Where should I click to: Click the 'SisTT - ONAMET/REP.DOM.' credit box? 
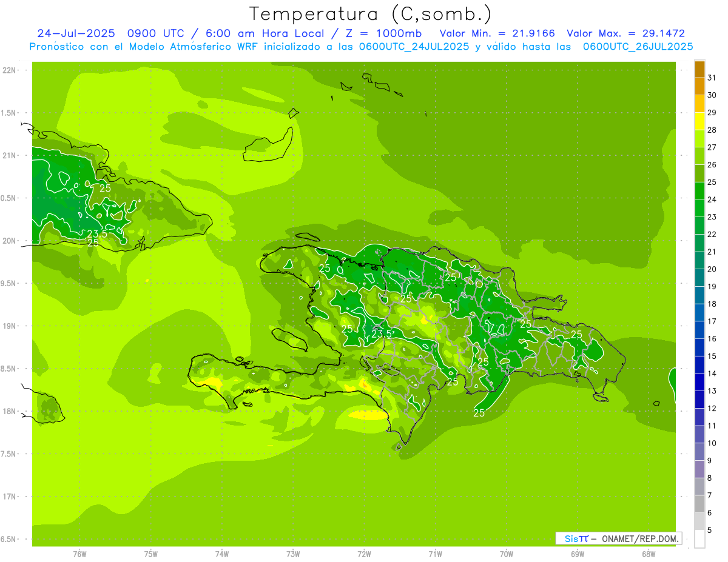click(x=618, y=538)
